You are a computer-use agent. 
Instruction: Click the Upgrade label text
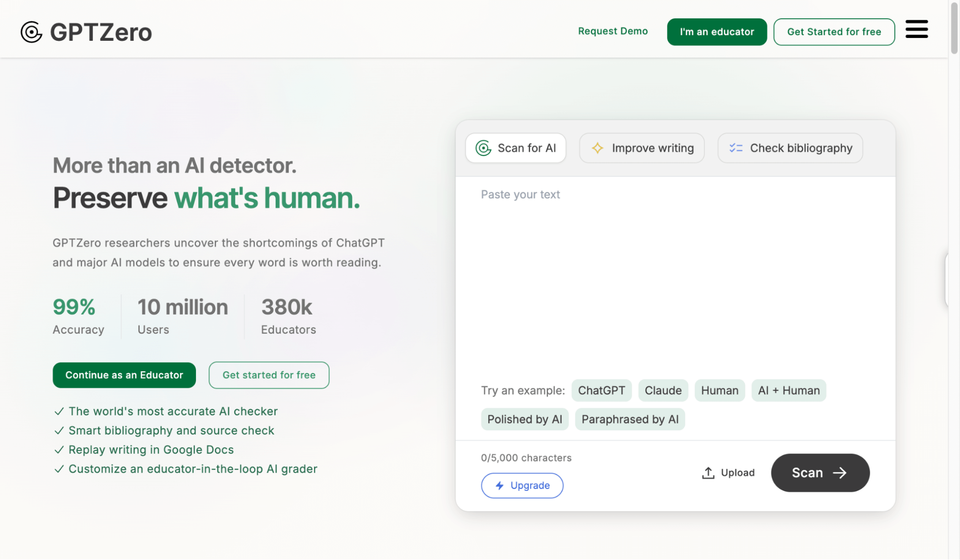(x=530, y=486)
